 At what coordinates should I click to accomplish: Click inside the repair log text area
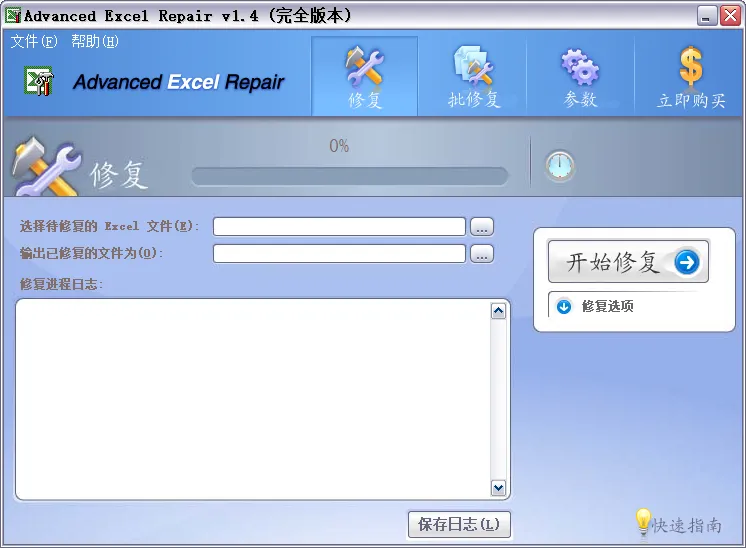coord(253,399)
